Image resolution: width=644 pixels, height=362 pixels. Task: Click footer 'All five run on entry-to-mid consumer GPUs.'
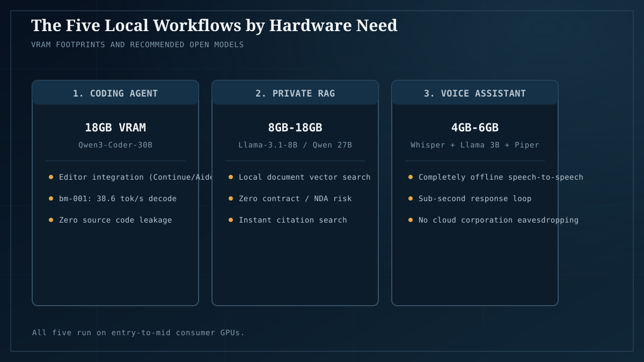point(138,333)
